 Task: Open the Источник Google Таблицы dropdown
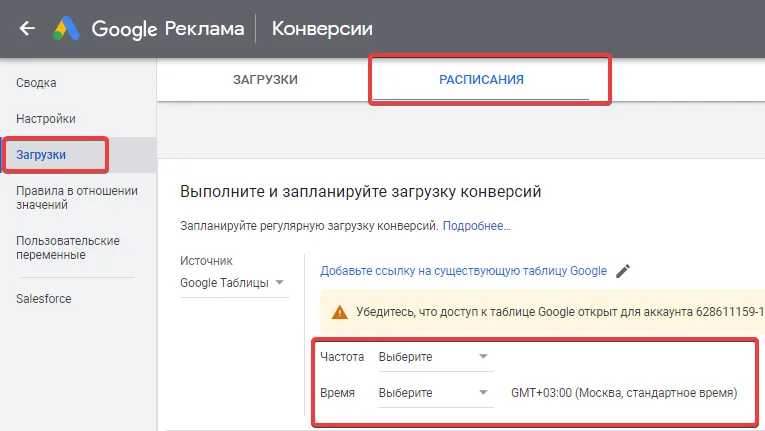coord(234,283)
